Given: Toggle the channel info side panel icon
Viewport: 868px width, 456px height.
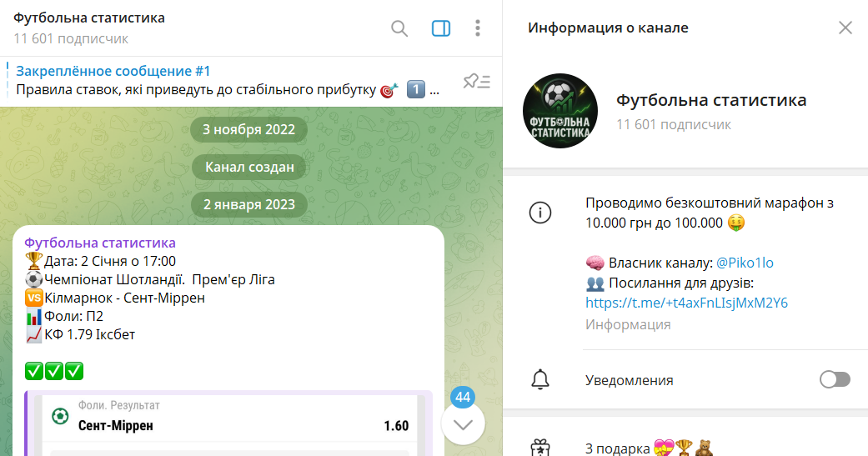Looking at the screenshot, I should tap(440, 28).
